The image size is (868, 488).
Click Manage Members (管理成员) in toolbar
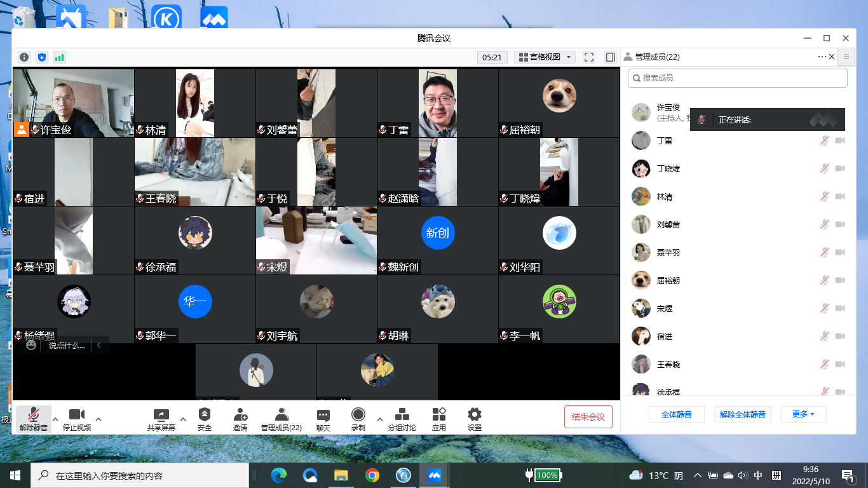[x=281, y=419]
